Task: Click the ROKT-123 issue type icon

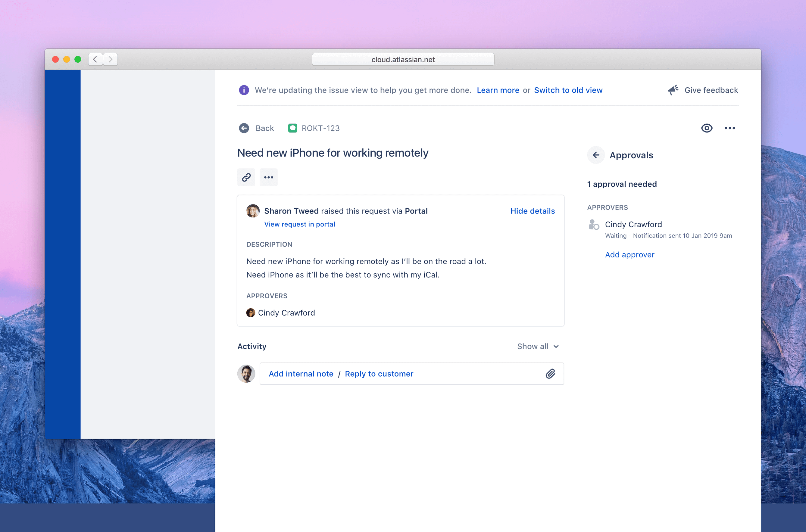Action: point(292,128)
